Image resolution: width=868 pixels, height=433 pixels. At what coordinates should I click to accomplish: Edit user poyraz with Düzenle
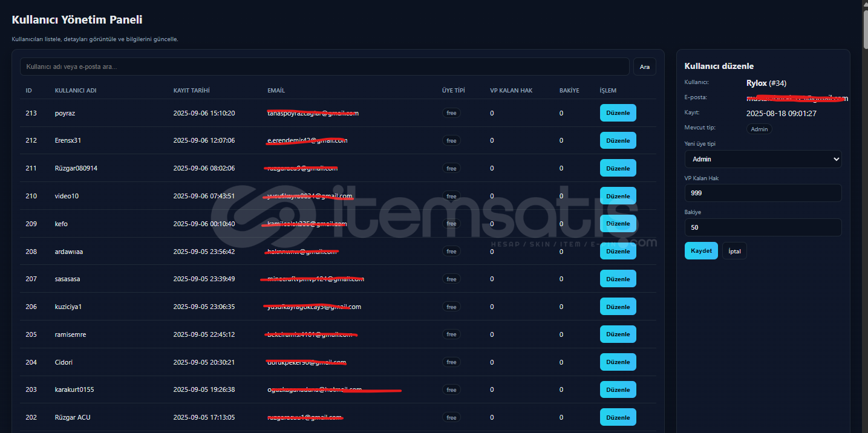pyautogui.click(x=618, y=113)
